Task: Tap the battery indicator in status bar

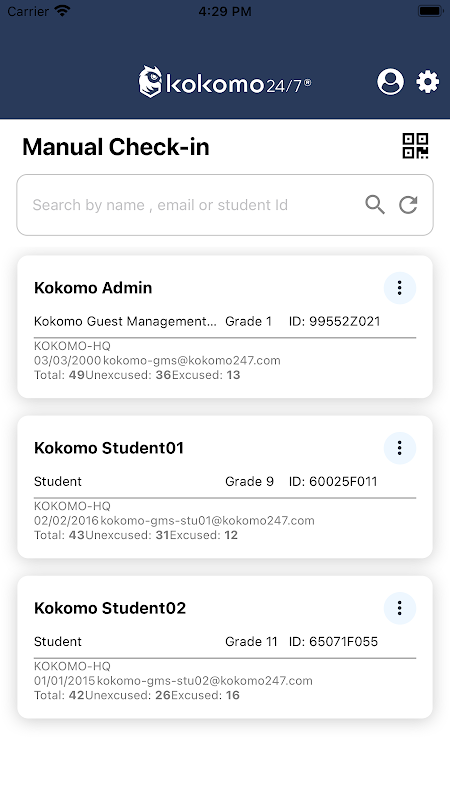Action: pyautogui.click(x=430, y=11)
